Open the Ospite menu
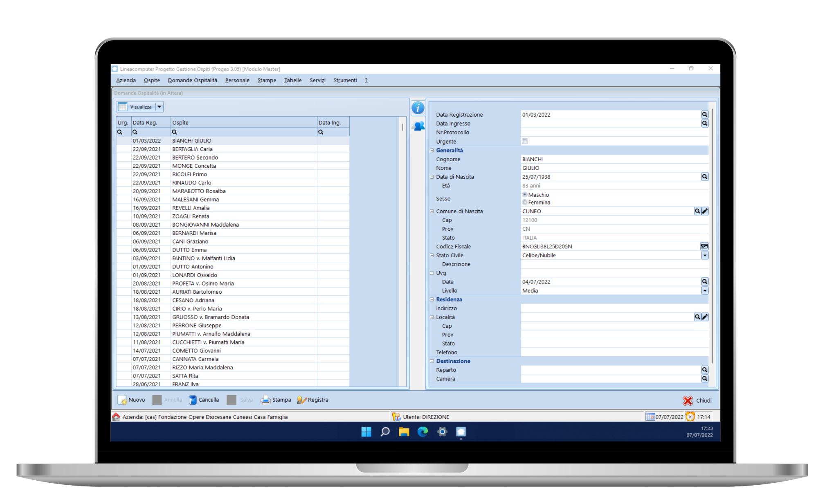Screen dimensions: 818x504 (x=152, y=80)
